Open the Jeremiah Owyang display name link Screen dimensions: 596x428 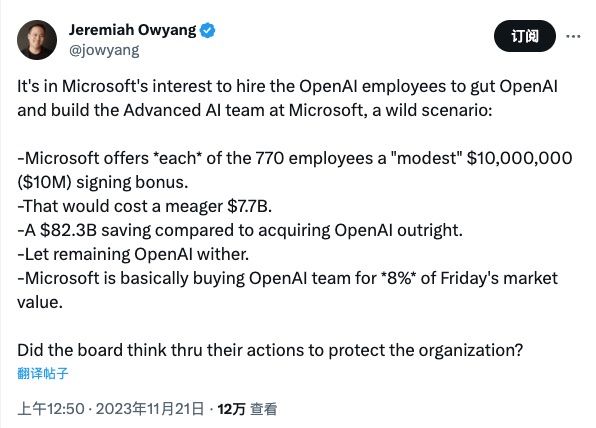(133, 30)
